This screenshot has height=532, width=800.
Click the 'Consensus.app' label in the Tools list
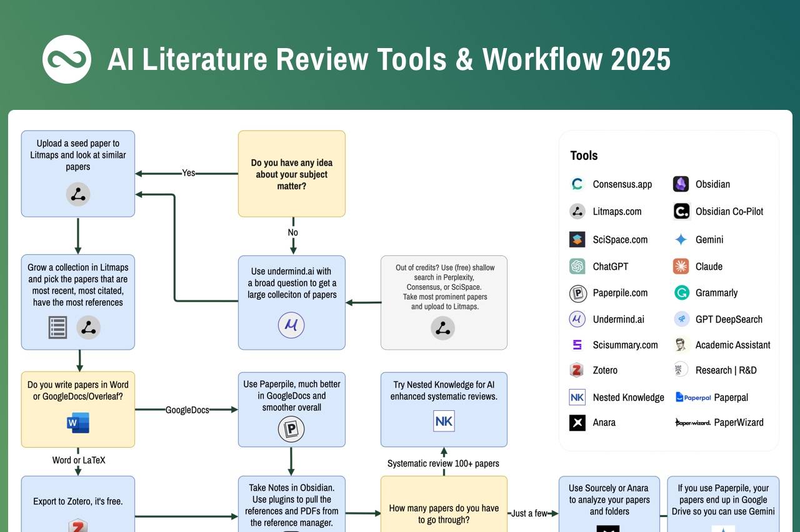[x=622, y=184]
